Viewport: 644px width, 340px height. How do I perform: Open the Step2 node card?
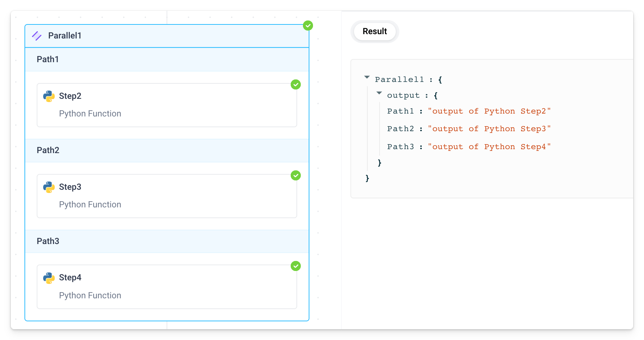click(167, 105)
